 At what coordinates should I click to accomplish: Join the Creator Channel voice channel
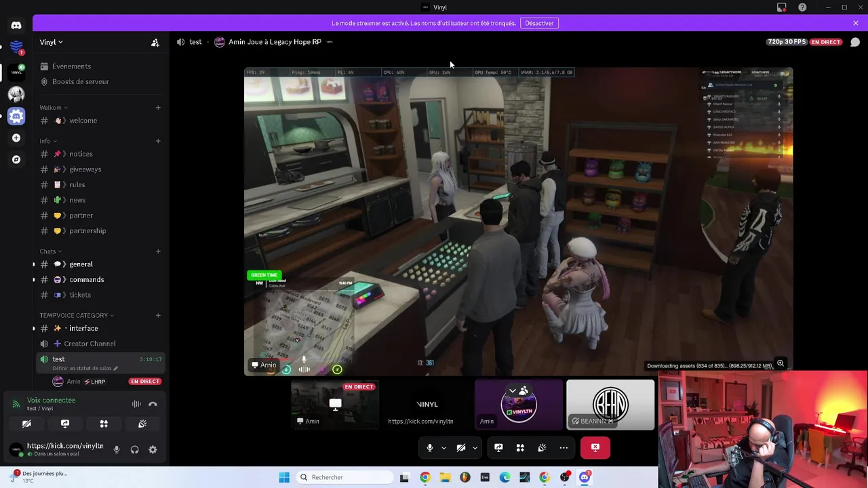click(100, 344)
